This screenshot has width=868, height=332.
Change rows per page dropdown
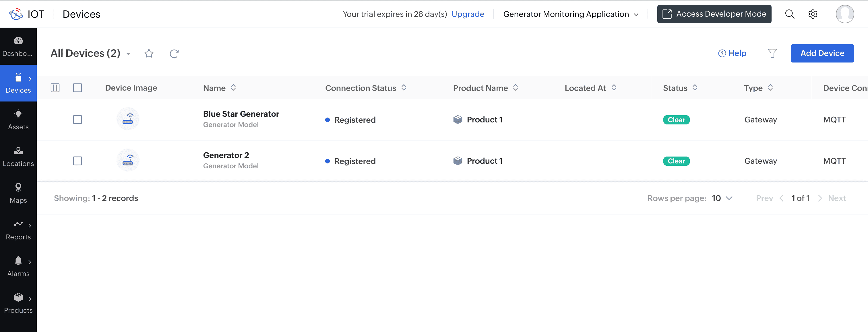[722, 198]
